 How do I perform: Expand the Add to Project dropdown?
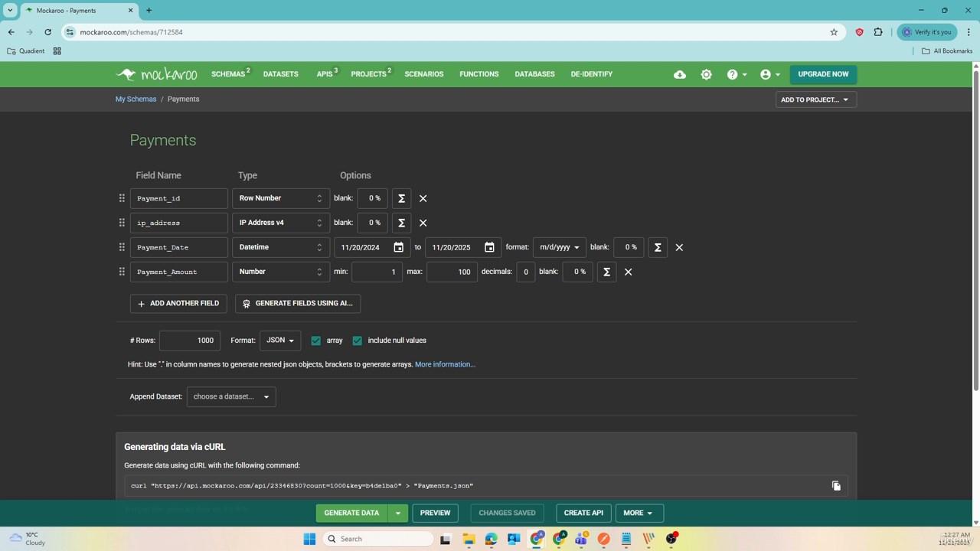[815, 99]
